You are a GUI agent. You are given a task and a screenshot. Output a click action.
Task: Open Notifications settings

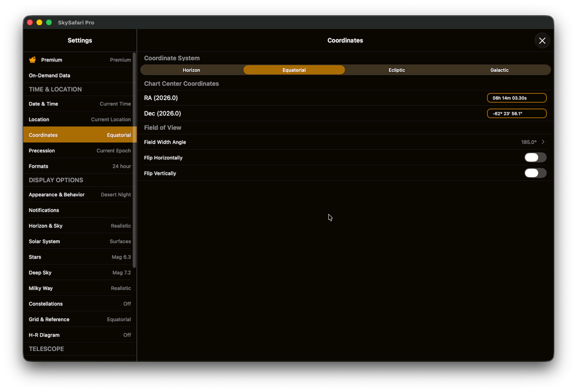(x=80, y=210)
